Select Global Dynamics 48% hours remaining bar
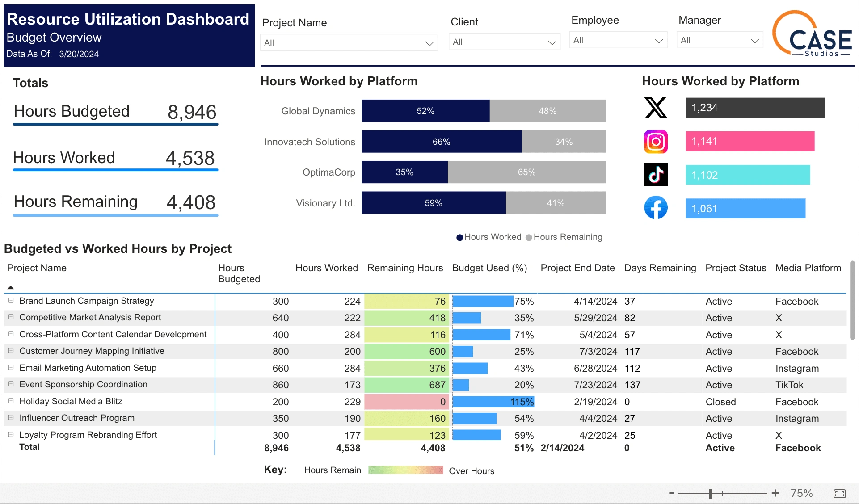 [x=548, y=111]
